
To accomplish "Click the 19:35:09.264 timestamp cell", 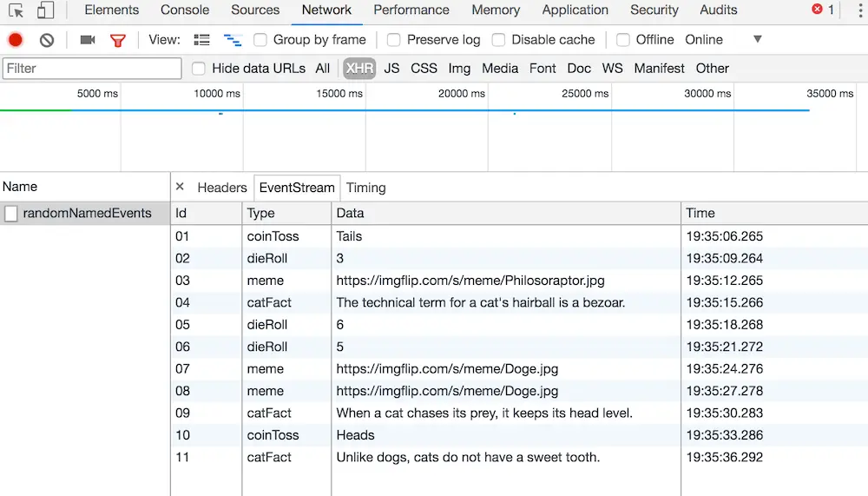I will pos(724,258).
